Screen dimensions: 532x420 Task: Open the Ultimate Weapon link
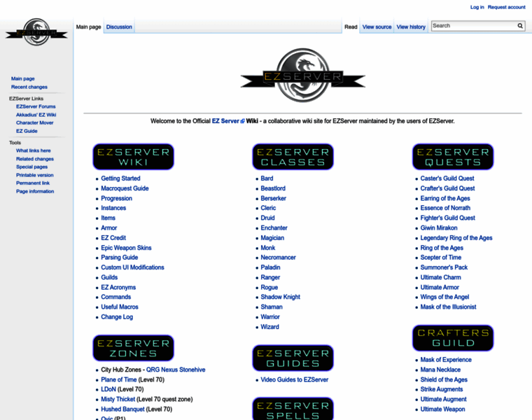coord(442,409)
